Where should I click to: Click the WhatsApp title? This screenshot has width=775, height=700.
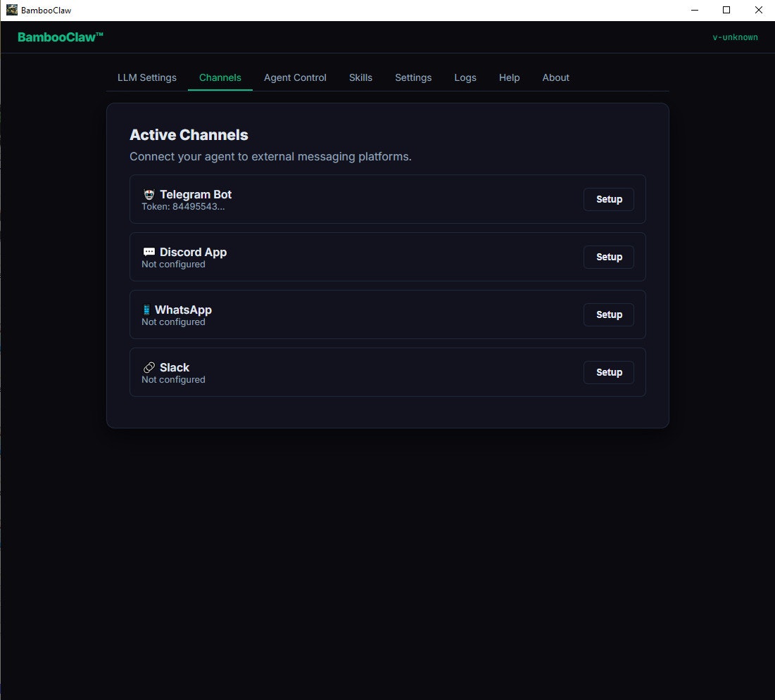[x=184, y=310]
